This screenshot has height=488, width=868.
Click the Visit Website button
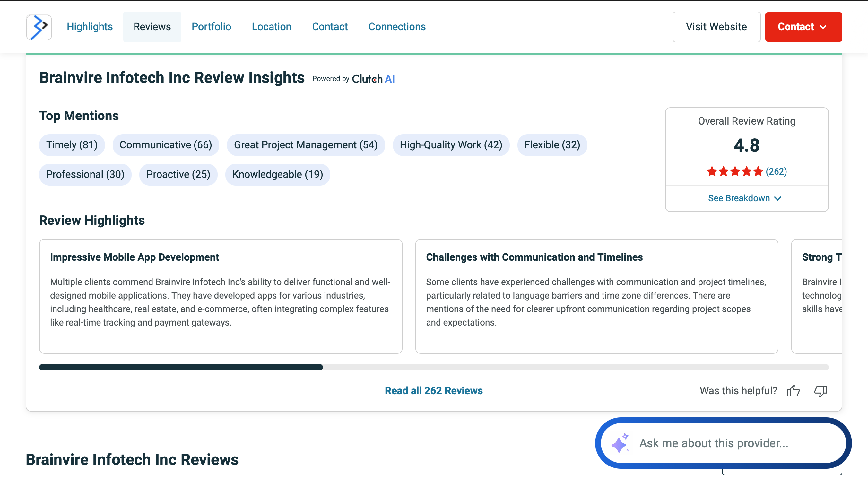tap(716, 27)
